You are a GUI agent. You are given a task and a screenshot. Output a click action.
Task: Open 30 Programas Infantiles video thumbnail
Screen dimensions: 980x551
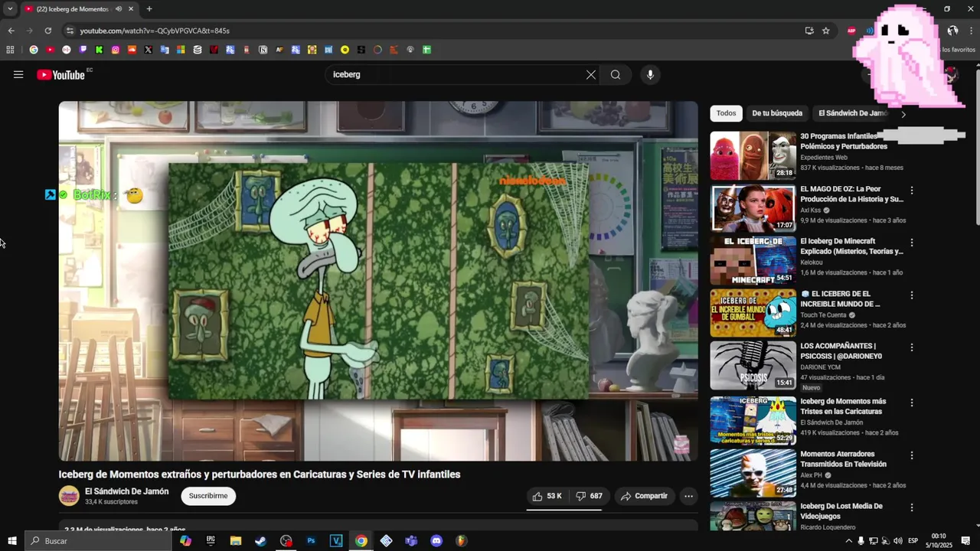tap(753, 156)
